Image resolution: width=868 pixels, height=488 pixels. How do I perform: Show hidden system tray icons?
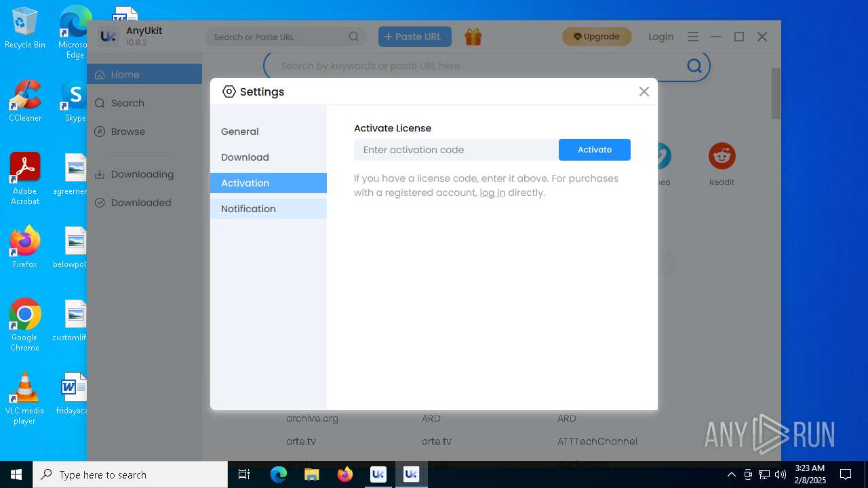[x=731, y=474]
